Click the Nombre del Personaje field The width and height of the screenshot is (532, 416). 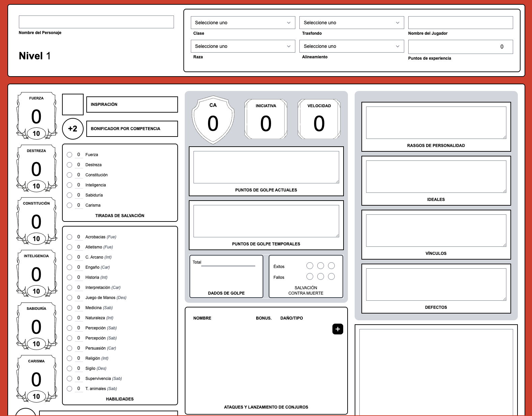click(x=96, y=22)
